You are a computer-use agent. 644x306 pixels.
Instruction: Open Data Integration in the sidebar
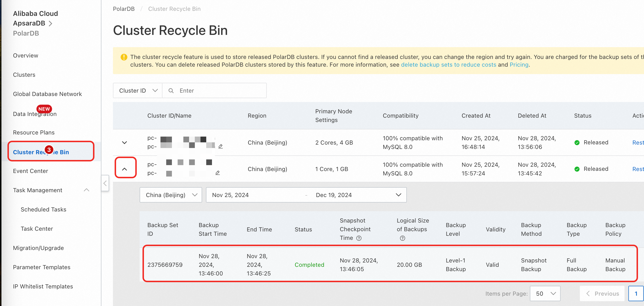[35, 114]
